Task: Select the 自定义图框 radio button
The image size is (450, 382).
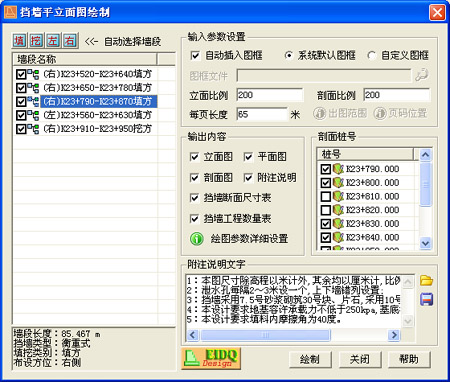Action: 372,55
